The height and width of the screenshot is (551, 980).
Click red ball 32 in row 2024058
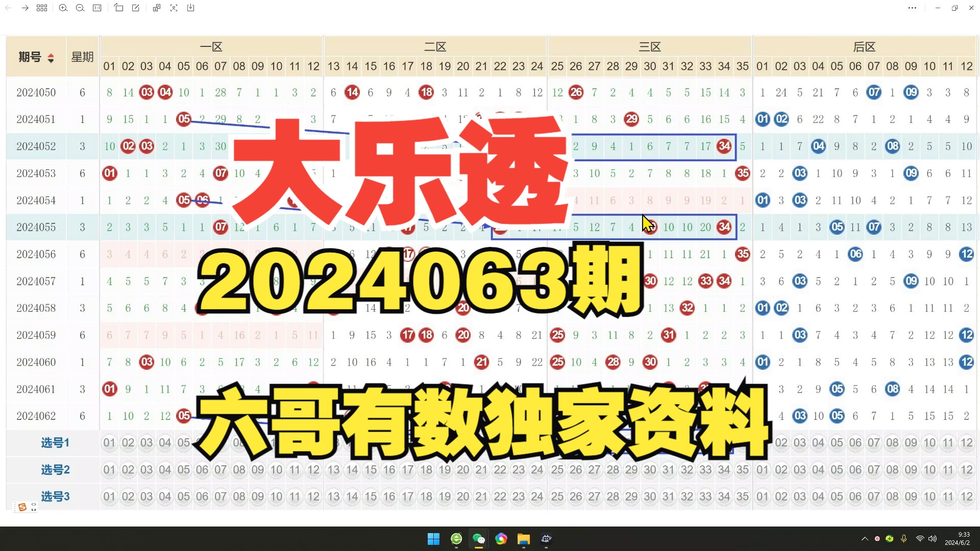pos(687,308)
